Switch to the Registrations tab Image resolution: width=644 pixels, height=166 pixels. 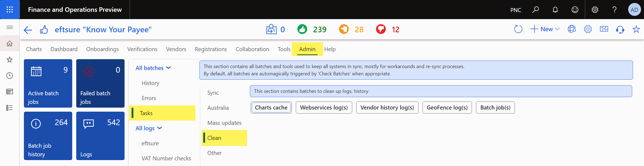211,49
